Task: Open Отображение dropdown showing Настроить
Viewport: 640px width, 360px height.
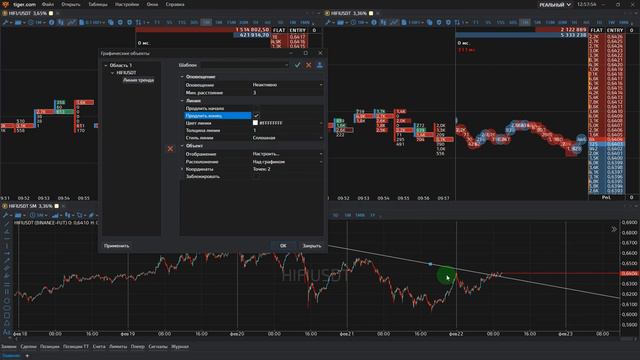Action: 287,154
